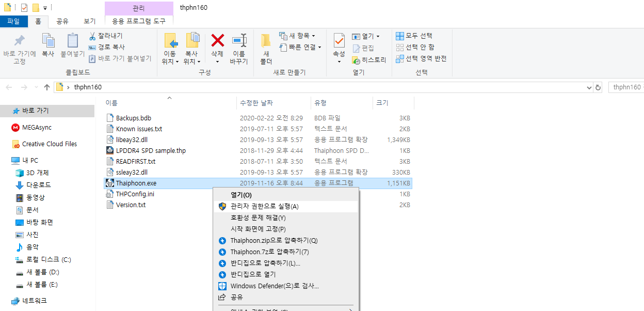The image size is (644, 311).
Task: Open the Manage (관리) contextual tab
Action: pos(139,8)
